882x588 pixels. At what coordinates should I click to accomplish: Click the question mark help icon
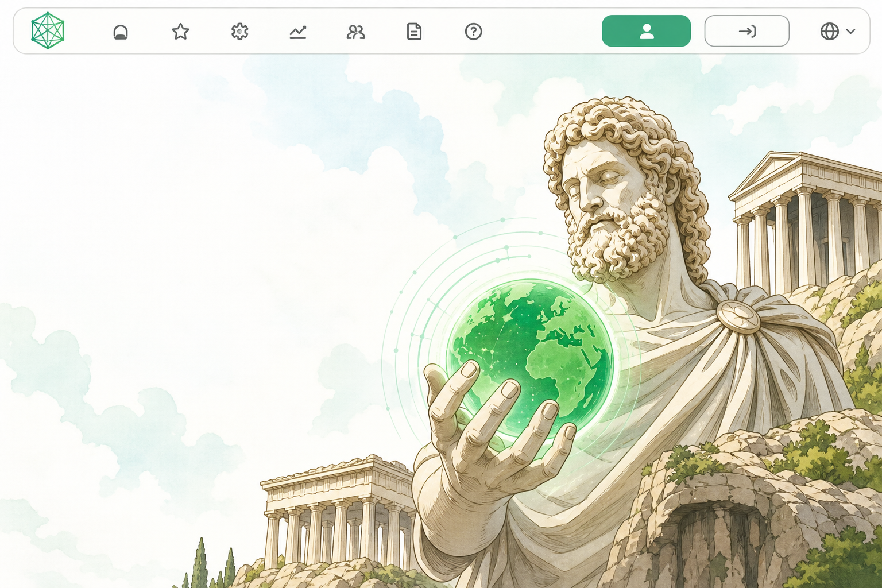click(x=473, y=32)
